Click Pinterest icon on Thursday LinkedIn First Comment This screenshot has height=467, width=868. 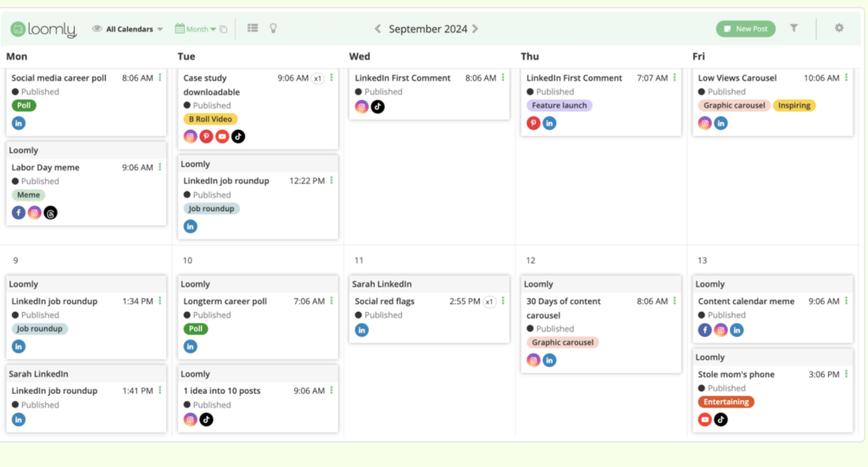coord(533,123)
